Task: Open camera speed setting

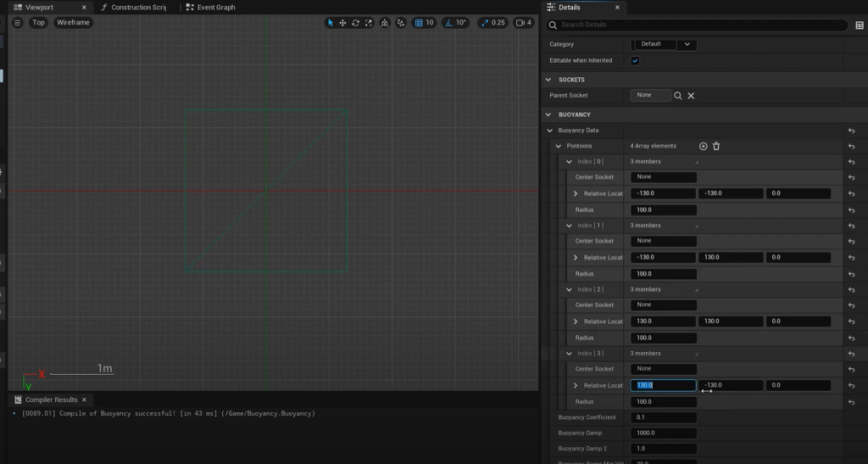Action: pyautogui.click(x=524, y=23)
